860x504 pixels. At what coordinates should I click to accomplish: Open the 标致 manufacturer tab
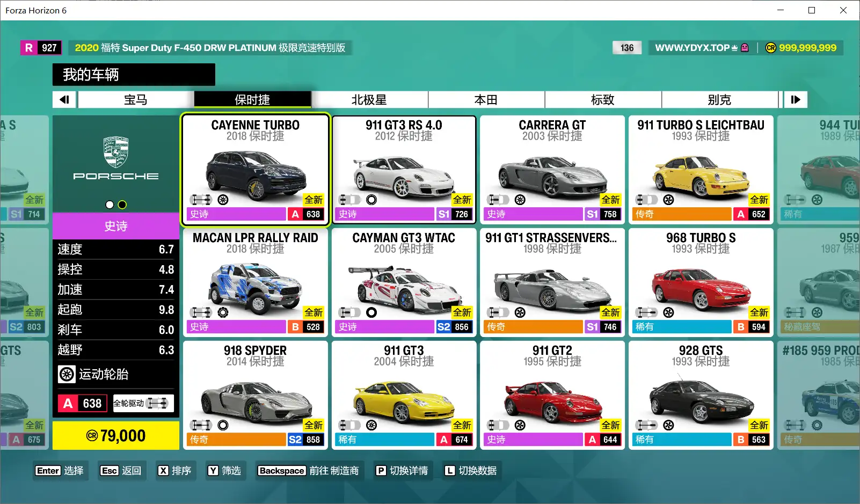603,99
